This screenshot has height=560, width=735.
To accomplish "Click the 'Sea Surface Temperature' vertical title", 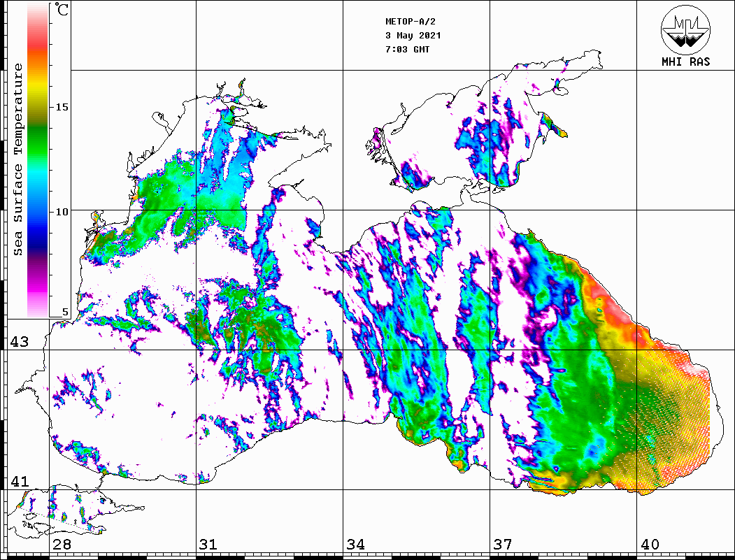I will [17, 160].
